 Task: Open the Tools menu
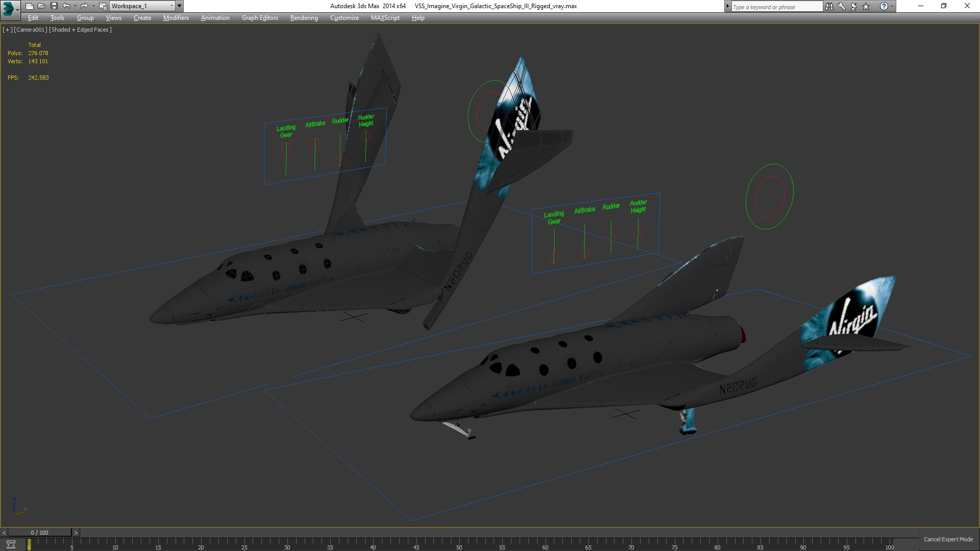point(57,18)
